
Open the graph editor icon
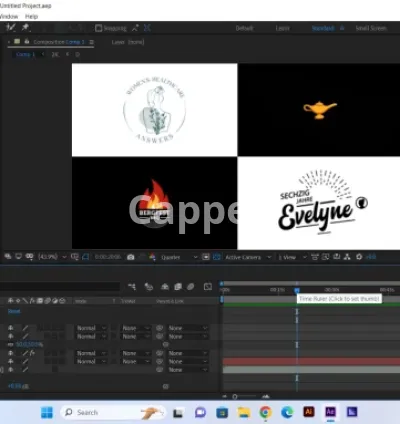point(208,286)
